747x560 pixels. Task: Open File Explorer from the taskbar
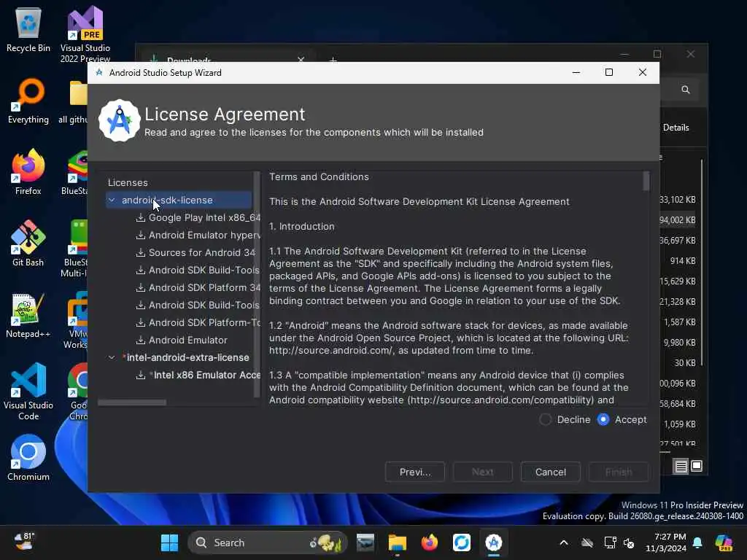(x=397, y=542)
